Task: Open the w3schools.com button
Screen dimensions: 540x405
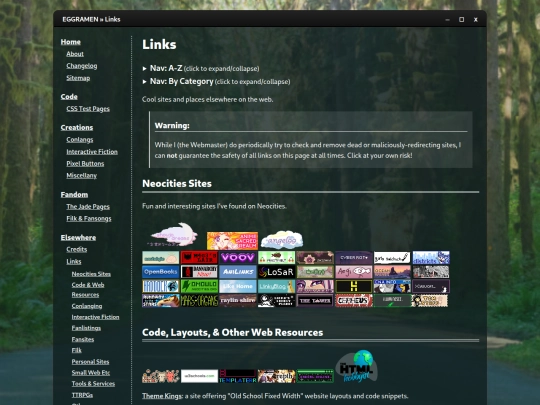Action: (x=199, y=376)
